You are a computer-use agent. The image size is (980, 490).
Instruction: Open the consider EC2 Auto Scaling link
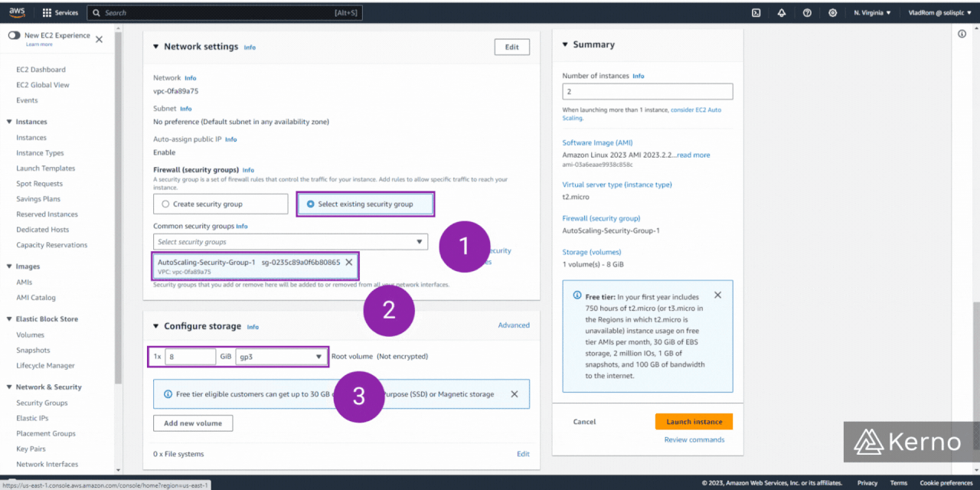[x=642, y=114]
